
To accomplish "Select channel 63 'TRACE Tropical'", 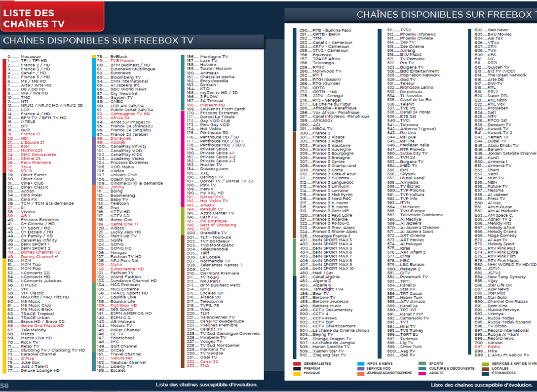I will click(31, 314).
